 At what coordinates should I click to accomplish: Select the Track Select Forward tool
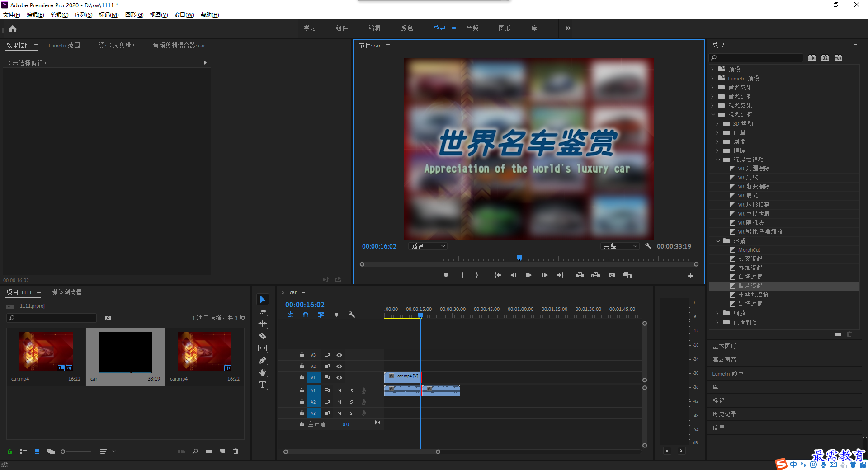coord(263,312)
